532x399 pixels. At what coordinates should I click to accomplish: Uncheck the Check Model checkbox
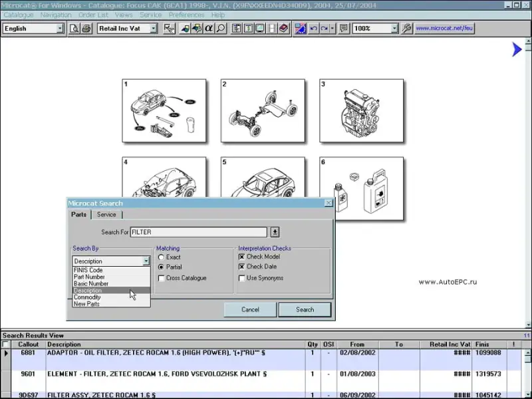pos(242,257)
